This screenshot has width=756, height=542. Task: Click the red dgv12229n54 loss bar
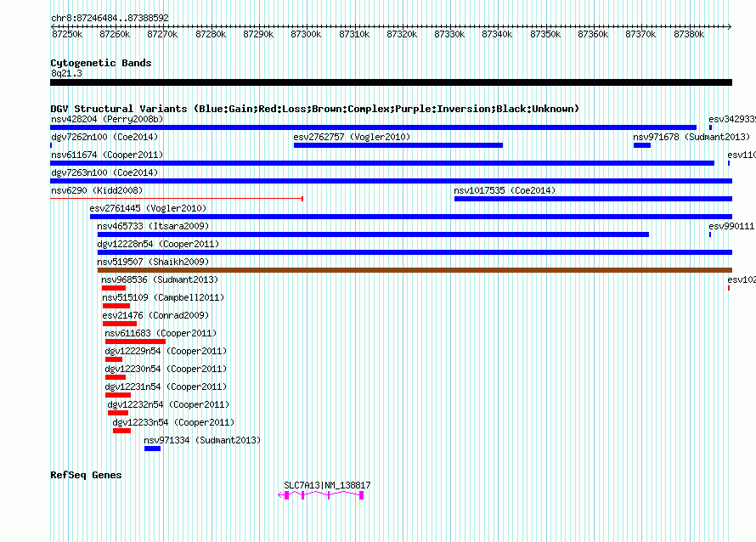pos(114,359)
